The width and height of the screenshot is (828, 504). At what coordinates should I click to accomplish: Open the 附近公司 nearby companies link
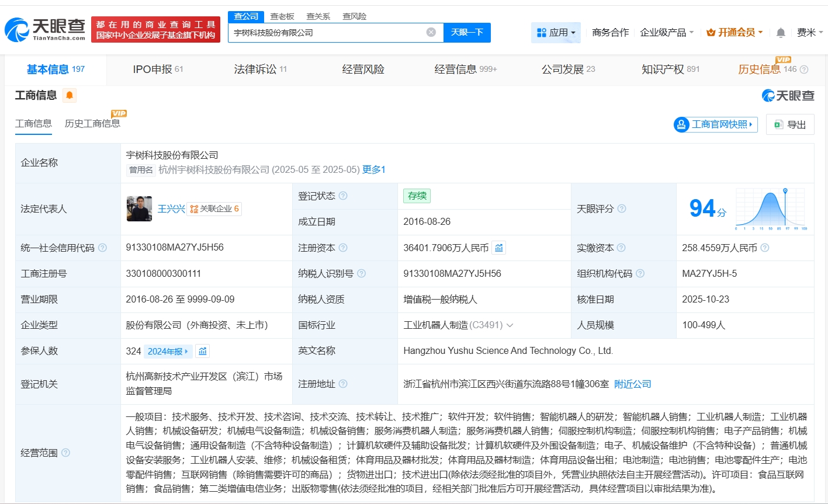coord(632,384)
